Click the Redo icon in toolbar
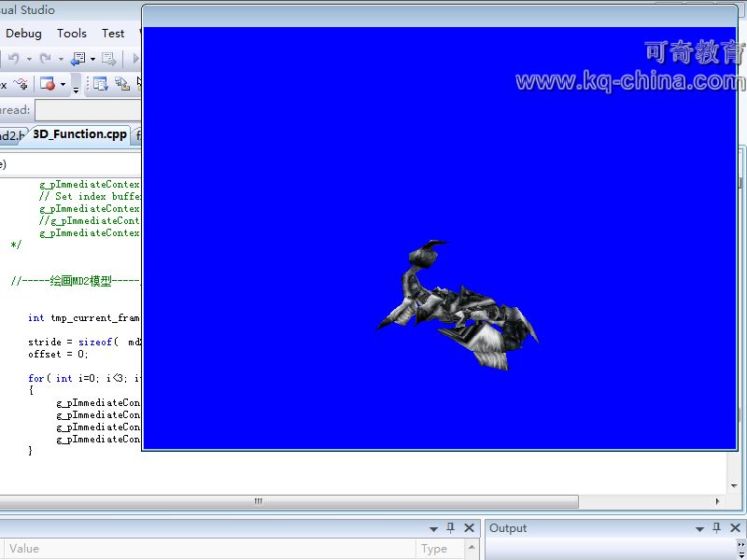The image size is (747, 560). (x=45, y=59)
